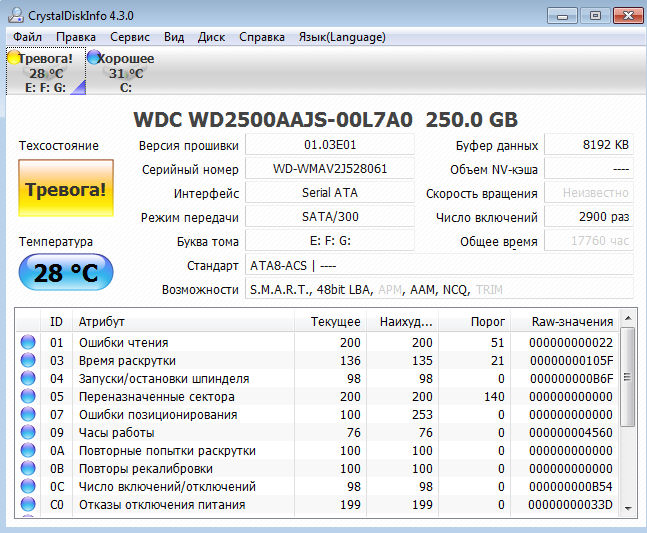Viewport: 647px width, 533px height.
Task: Open the Язык(Language) menu
Action: [342, 37]
